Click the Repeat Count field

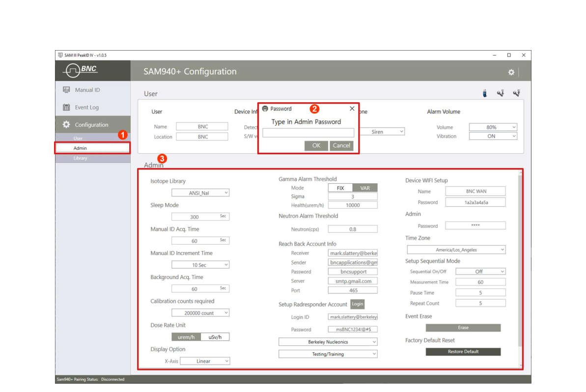click(x=480, y=303)
